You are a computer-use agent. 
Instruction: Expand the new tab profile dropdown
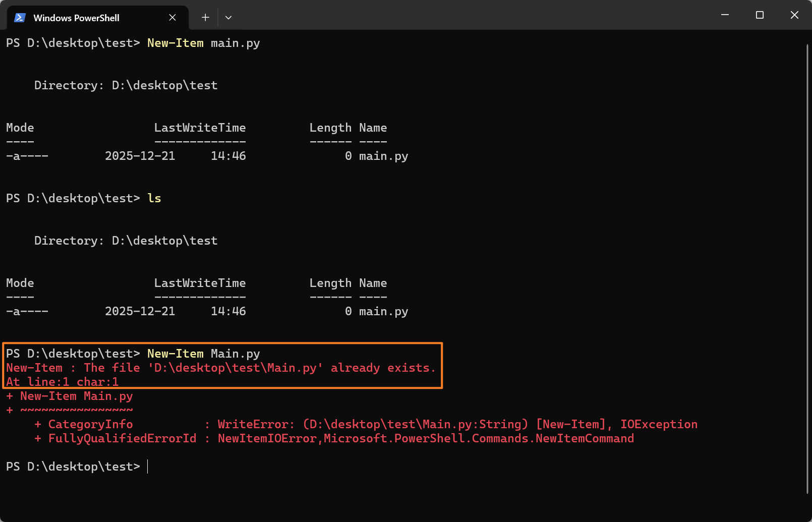tap(228, 18)
